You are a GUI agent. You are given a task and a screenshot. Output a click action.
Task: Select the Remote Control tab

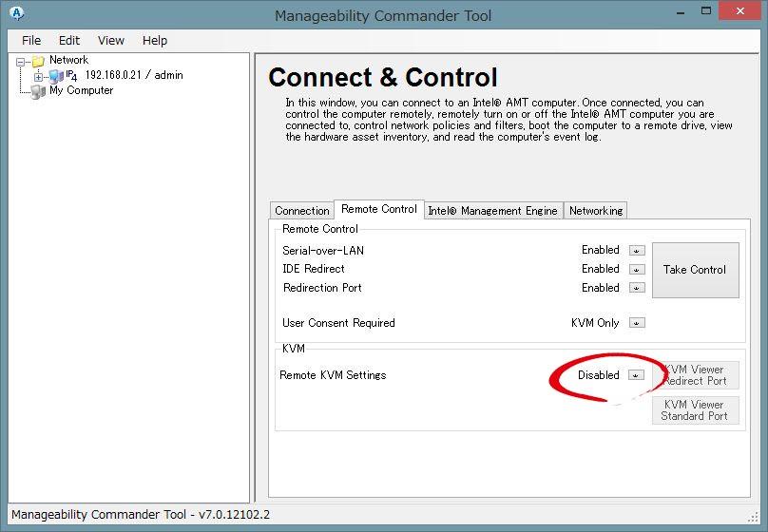pyautogui.click(x=378, y=209)
